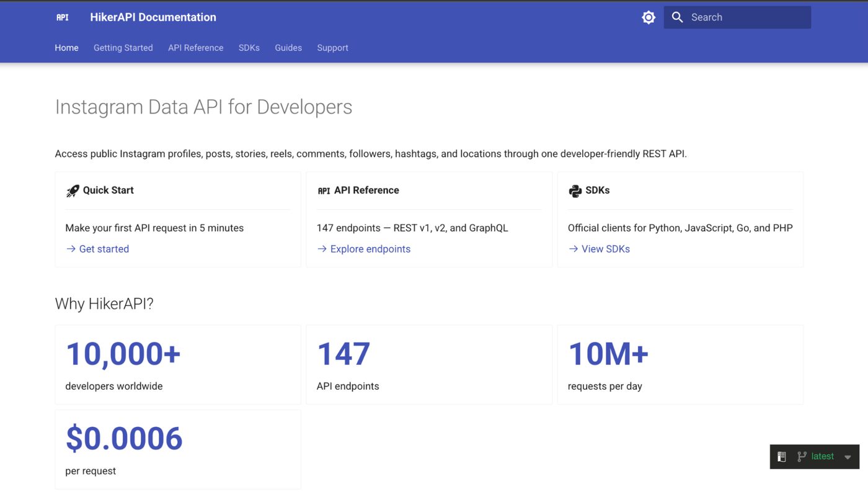Click the arrow icon beside View SDKs
Viewport: 868px width, 494px height.
pos(573,249)
